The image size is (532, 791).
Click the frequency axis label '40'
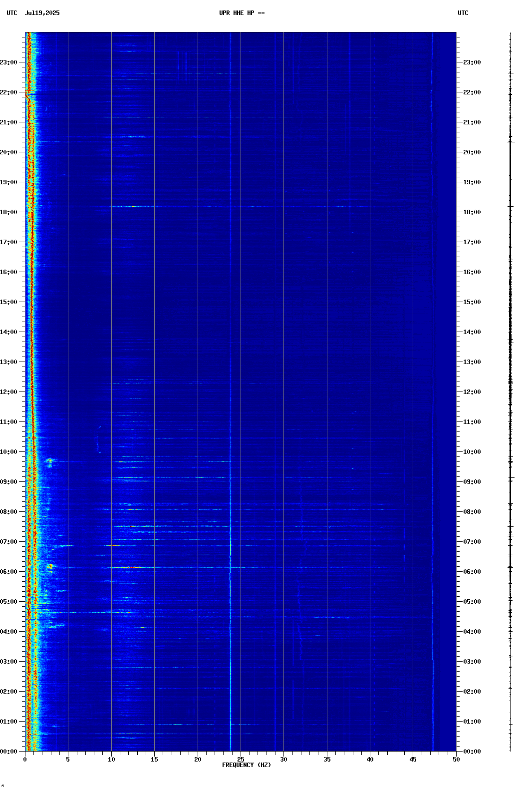pos(370,760)
